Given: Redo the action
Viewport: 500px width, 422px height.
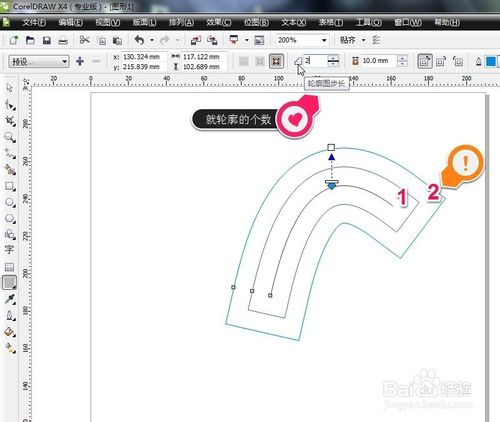Looking at the screenshot, I should (x=164, y=40).
